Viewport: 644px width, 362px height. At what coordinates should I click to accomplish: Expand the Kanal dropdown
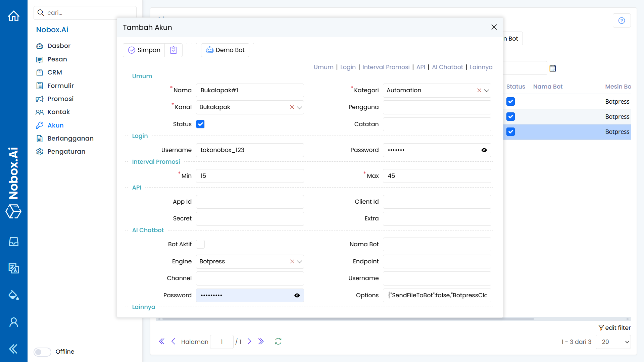click(x=300, y=107)
